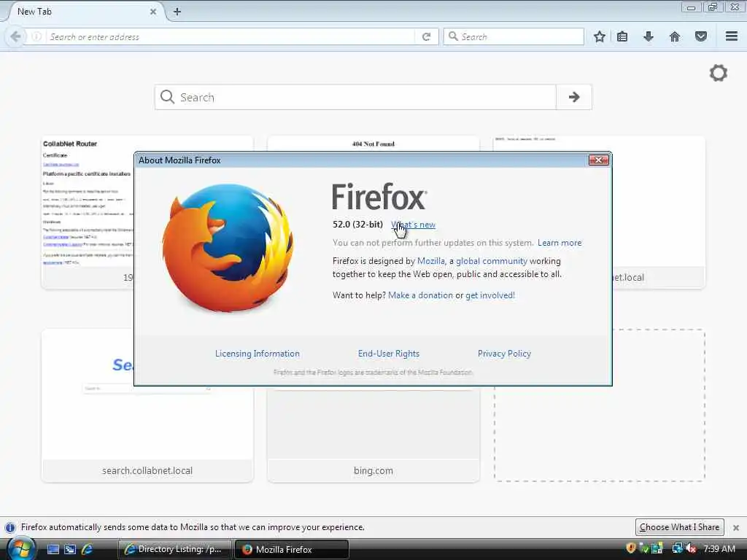Show bookmarks list icon in toolbar
Image resolution: width=747 pixels, height=560 pixels.
(622, 36)
